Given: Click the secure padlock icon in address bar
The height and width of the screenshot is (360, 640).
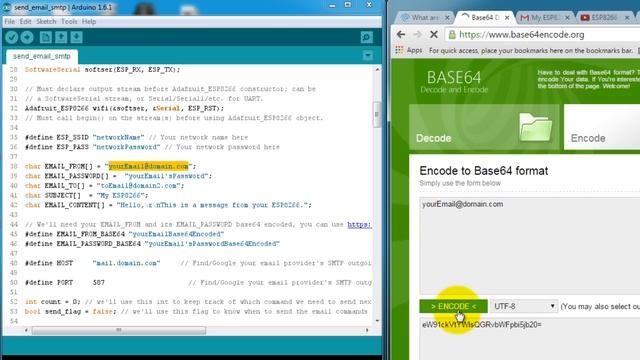Looking at the screenshot, I should click(452, 35).
